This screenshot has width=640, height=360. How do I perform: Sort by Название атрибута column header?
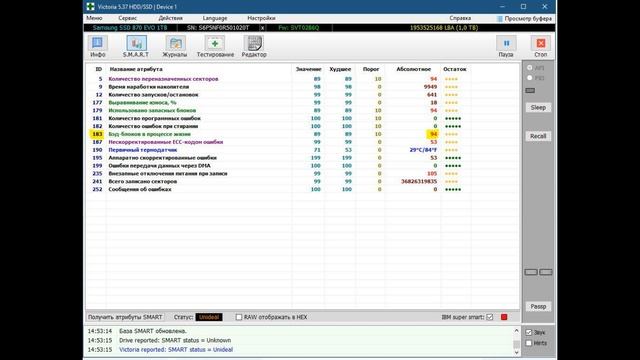(x=136, y=69)
